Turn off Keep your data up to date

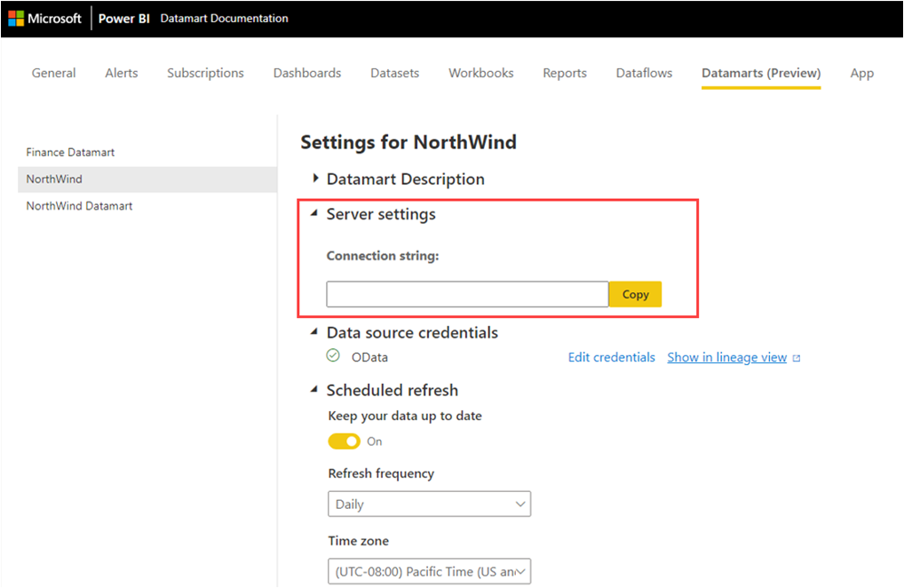pos(344,441)
